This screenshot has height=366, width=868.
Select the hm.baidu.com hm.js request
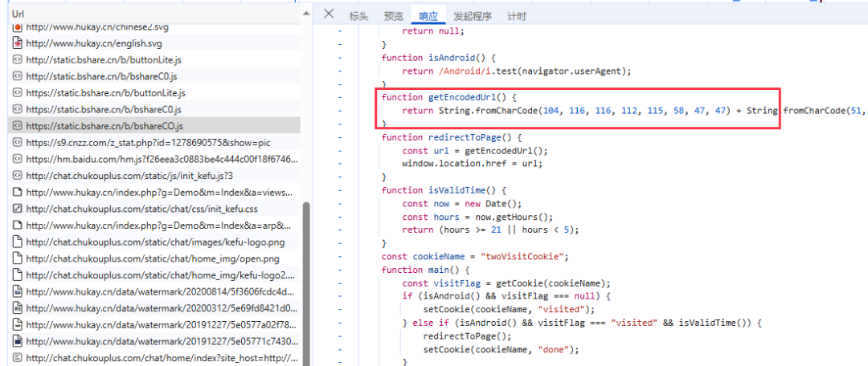pyautogui.click(x=154, y=159)
